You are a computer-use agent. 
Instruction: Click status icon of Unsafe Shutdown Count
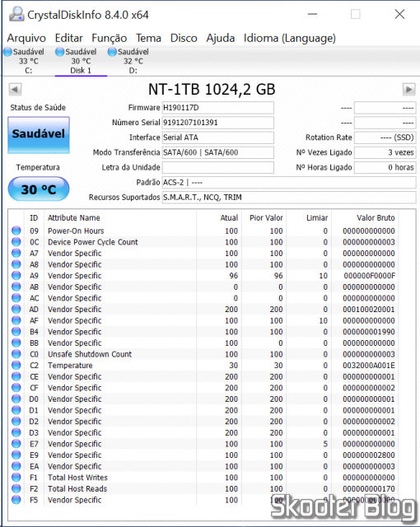[x=16, y=354]
